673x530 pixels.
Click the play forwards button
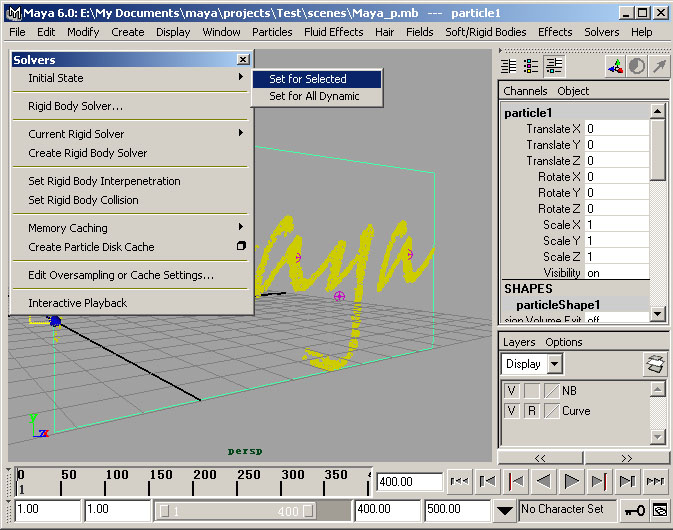(x=571, y=482)
